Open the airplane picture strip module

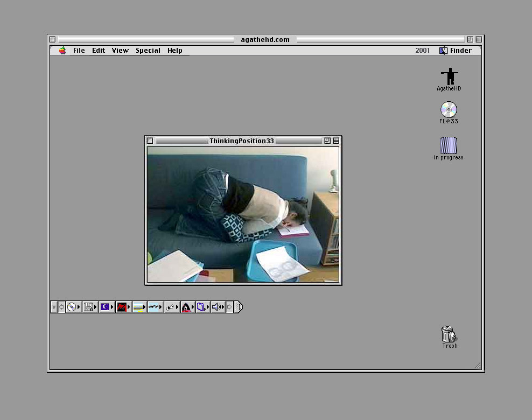coord(156,307)
